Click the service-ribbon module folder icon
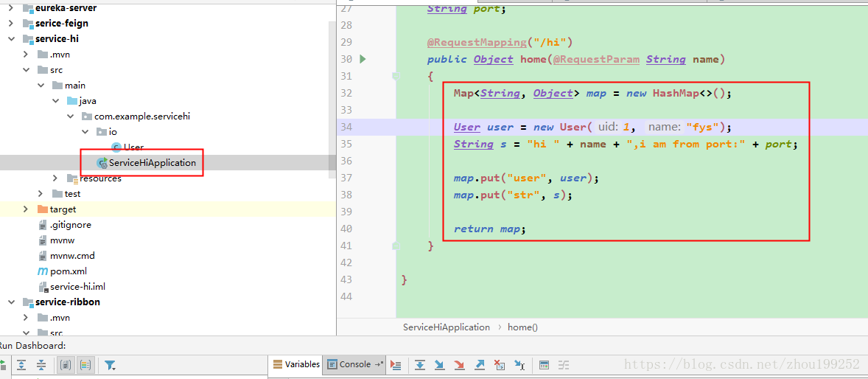This screenshot has width=868, height=379. click(x=28, y=302)
